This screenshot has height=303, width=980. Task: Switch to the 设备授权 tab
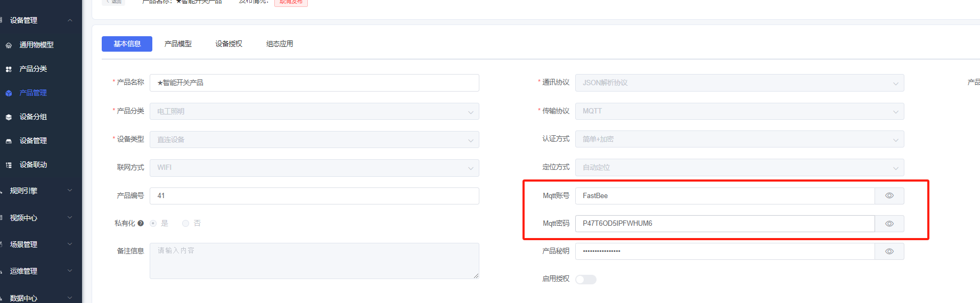[228, 44]
